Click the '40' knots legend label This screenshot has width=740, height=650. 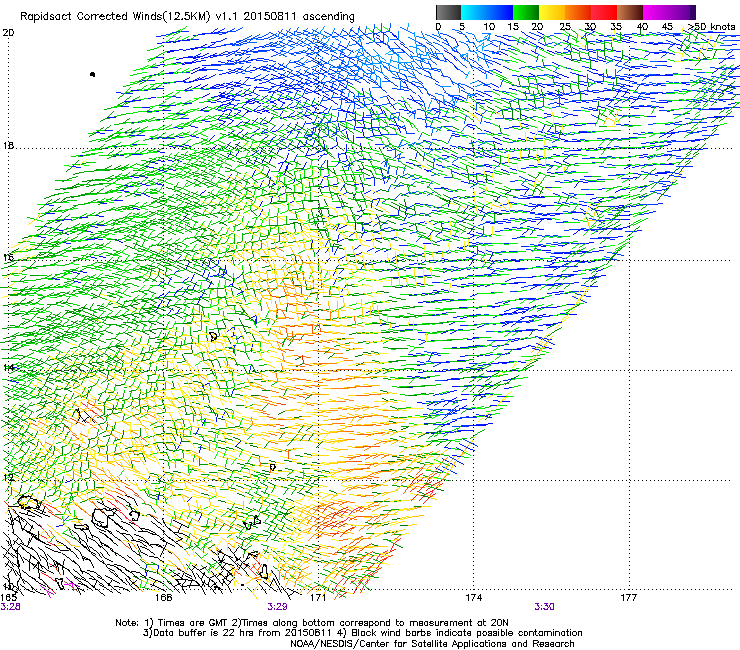tap(642, 27)
